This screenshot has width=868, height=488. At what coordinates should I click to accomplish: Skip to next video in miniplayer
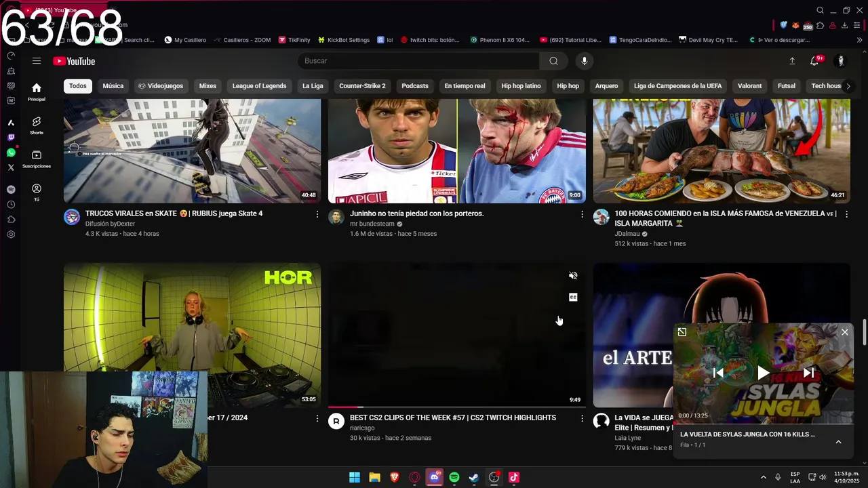click(x=808, y=372)
